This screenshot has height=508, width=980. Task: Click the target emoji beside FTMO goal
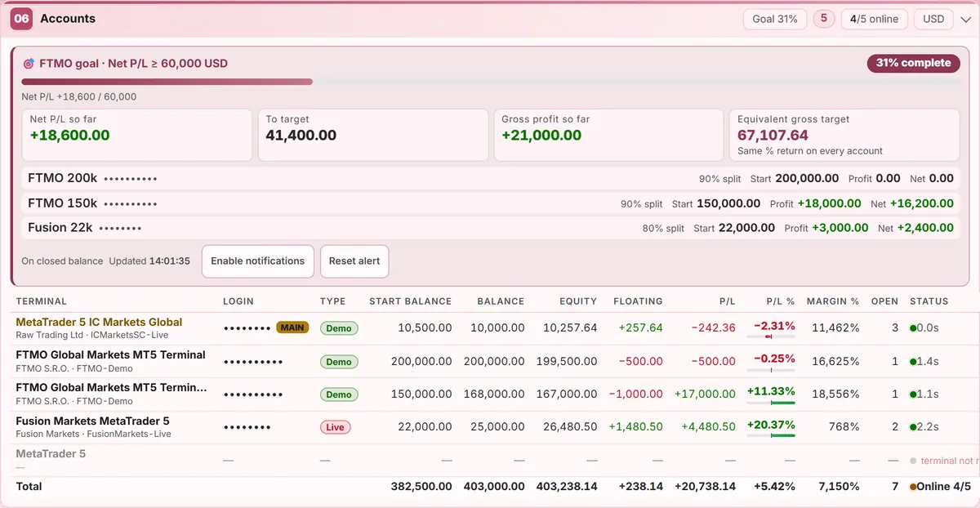pos(29,63)
